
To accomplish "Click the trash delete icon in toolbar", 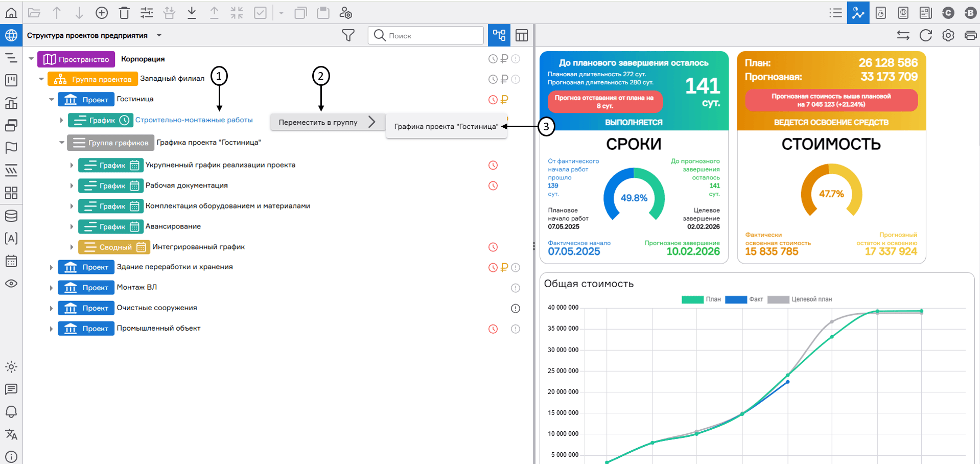I will pyautogui.click(x=124, y=13).
